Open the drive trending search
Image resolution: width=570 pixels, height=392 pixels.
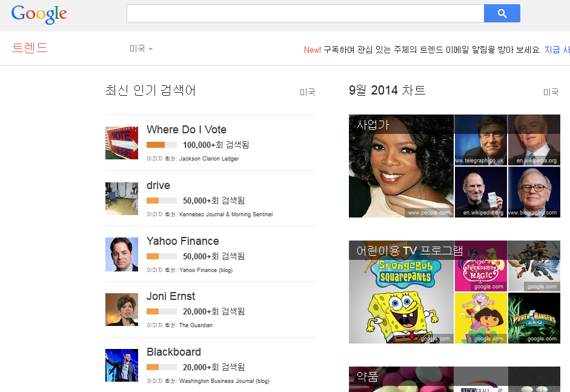pyautogui.click(x=158, y=185)
